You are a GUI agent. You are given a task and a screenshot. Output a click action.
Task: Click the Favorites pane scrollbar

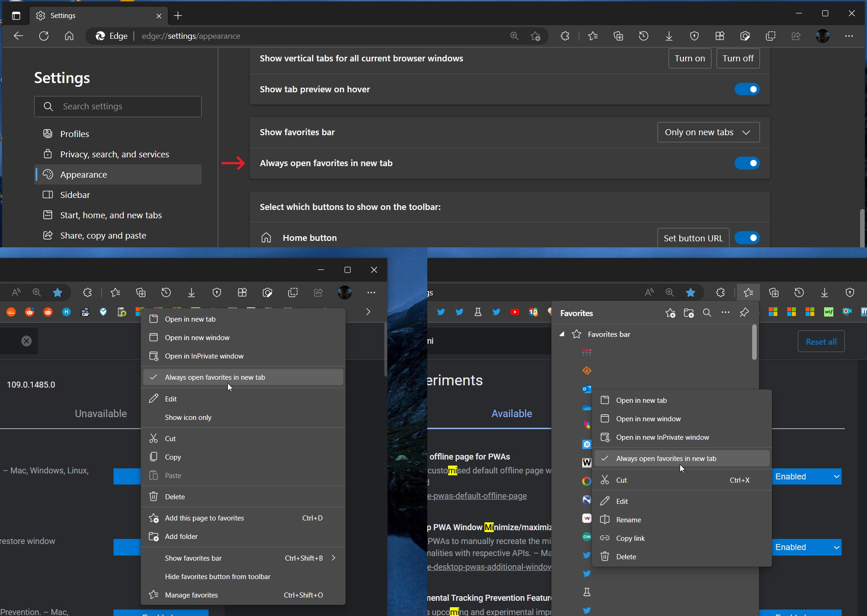click(754, 342)
